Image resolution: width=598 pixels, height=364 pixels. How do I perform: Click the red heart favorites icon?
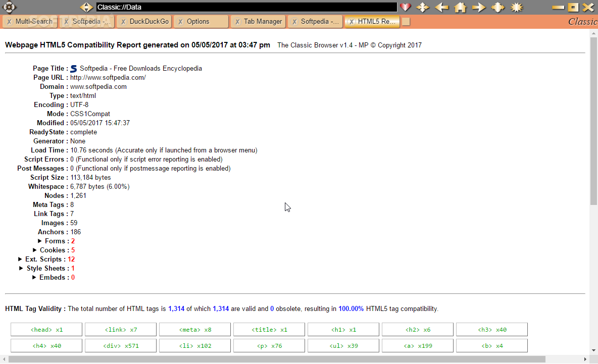coord(405,7)
